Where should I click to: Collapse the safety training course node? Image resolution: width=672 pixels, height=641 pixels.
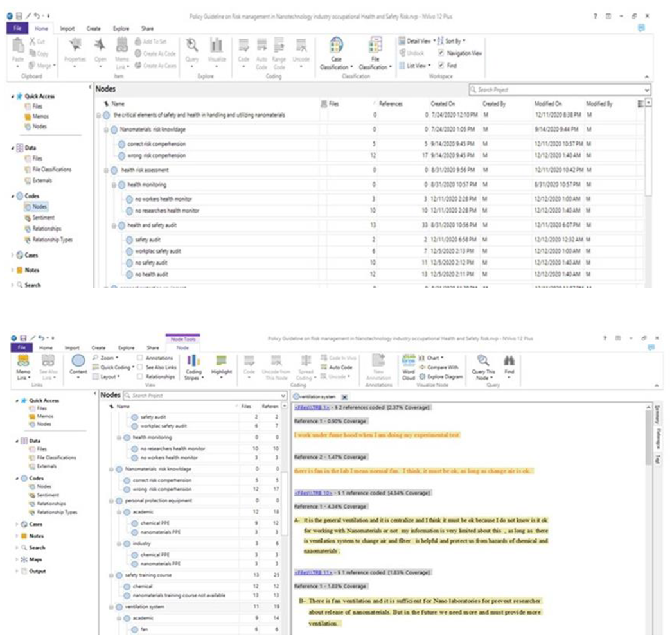[112, 575]
